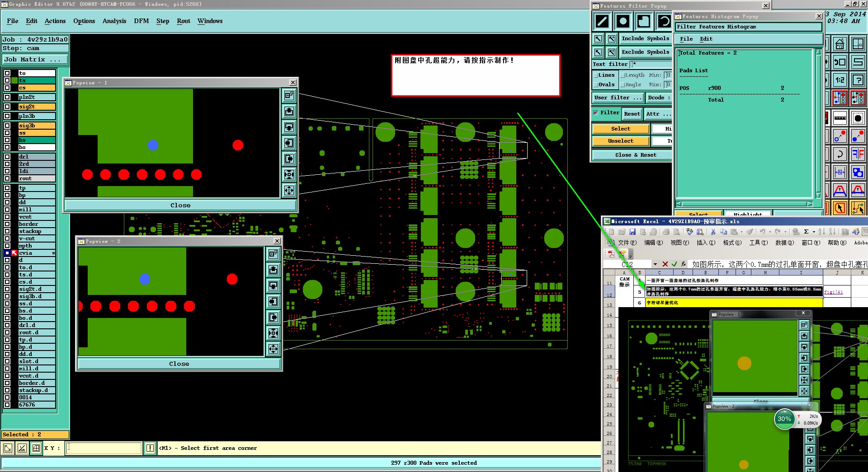The height and width of the screenshot is (472, 868).
Task: Toggle visibility box of layer to
Action: [x=7, y=73]
